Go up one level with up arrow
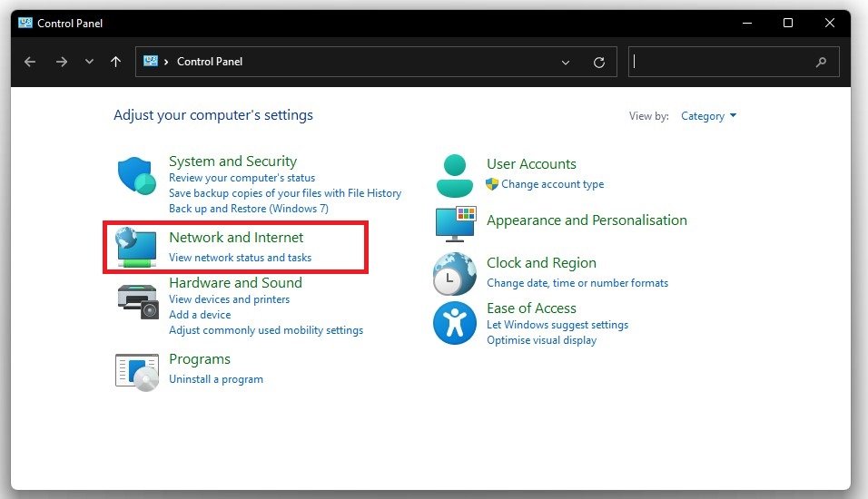This screenshot has width=868, height=499. tap(115, 62)
